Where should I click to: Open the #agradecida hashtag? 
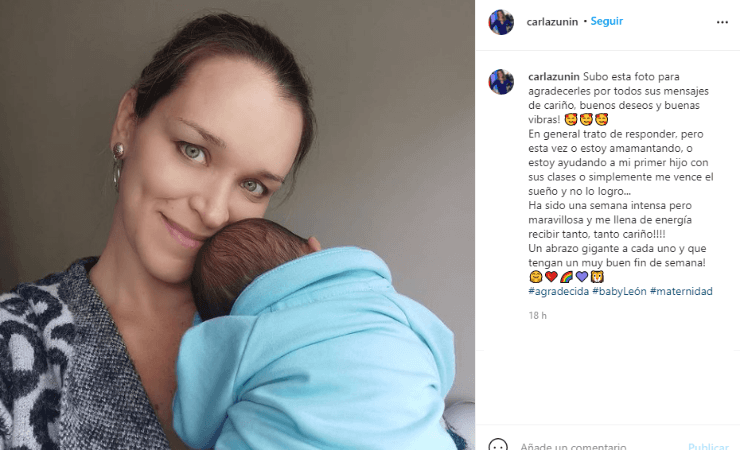tap(558, 291)
